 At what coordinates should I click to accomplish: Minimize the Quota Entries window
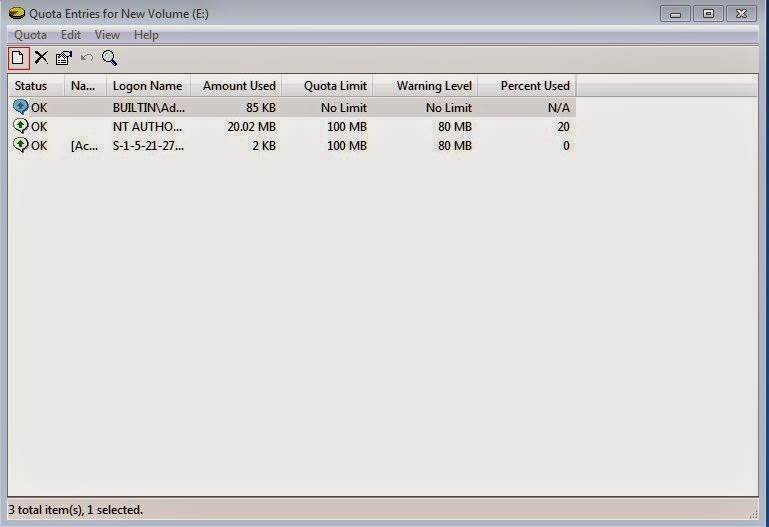[675, 14]
